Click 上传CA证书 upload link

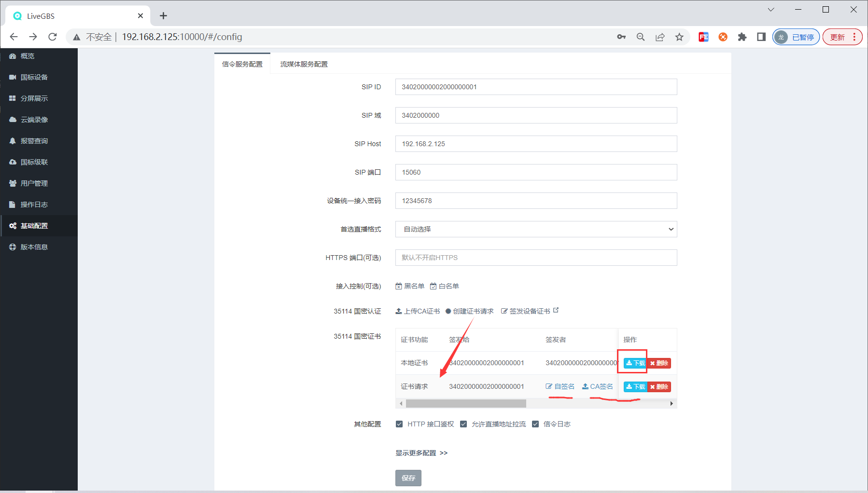[x=418, y=311]
